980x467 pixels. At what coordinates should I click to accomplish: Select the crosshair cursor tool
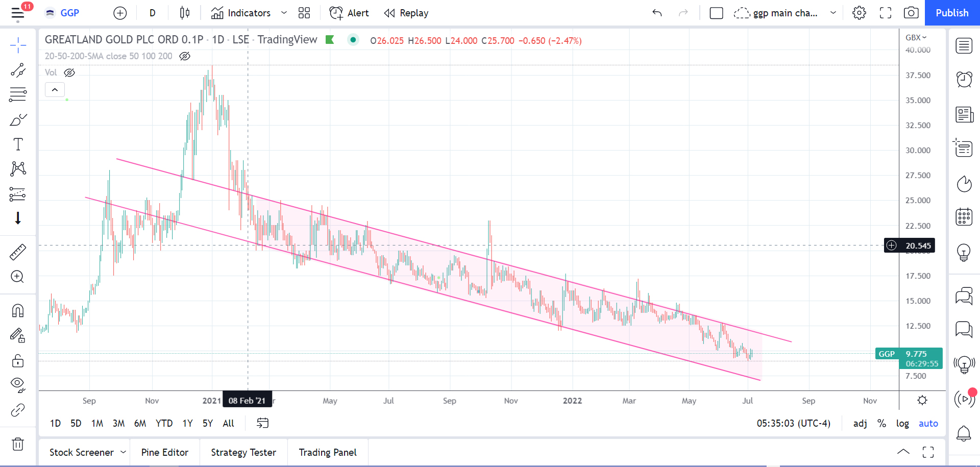[x=18, y=45]
